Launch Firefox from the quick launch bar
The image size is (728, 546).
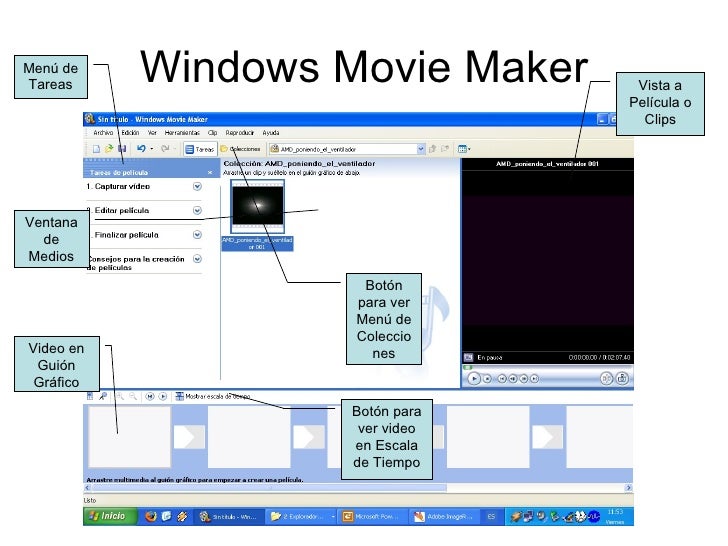point(150,516)
